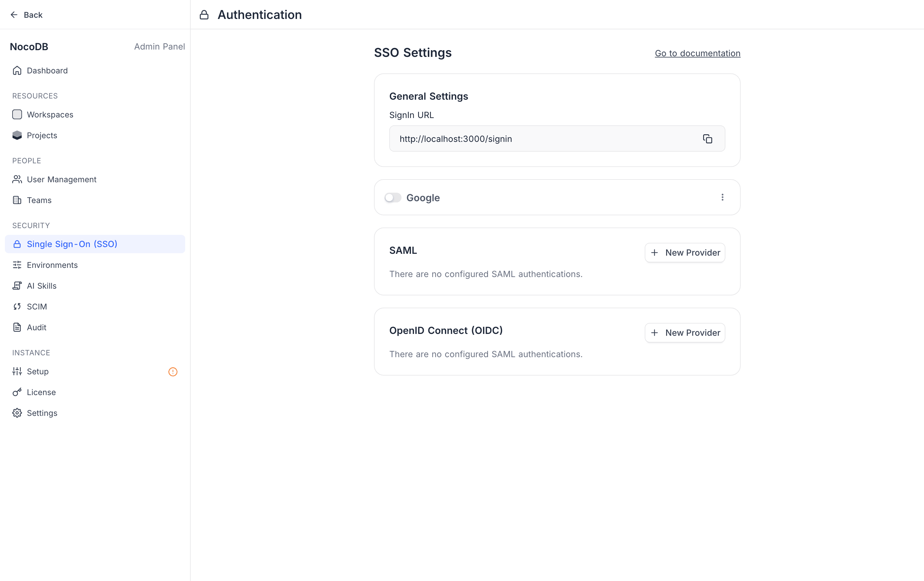Viewport: 924px width, 581px height.
Task: Click the Settings gear icon
Action: pyautogui.click(x=17, y=413)
